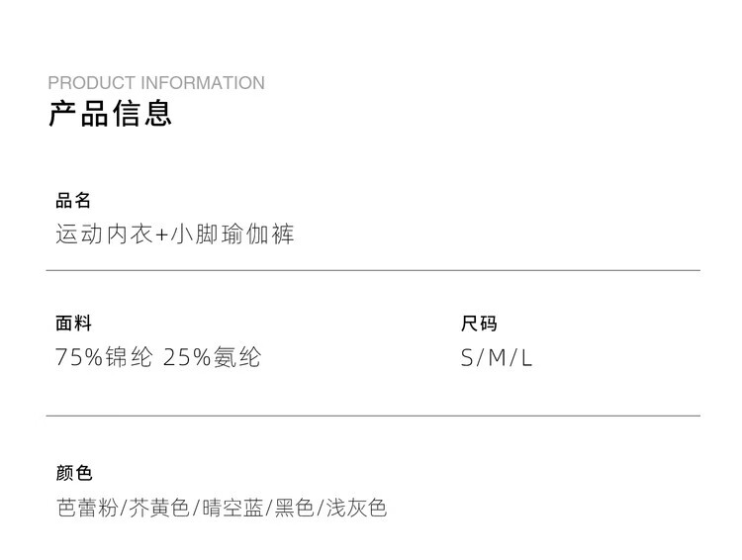This screenshot has height=560, width=742.
Task: Select the 晴空蓝 color option
Action: [x=232, y=509]
